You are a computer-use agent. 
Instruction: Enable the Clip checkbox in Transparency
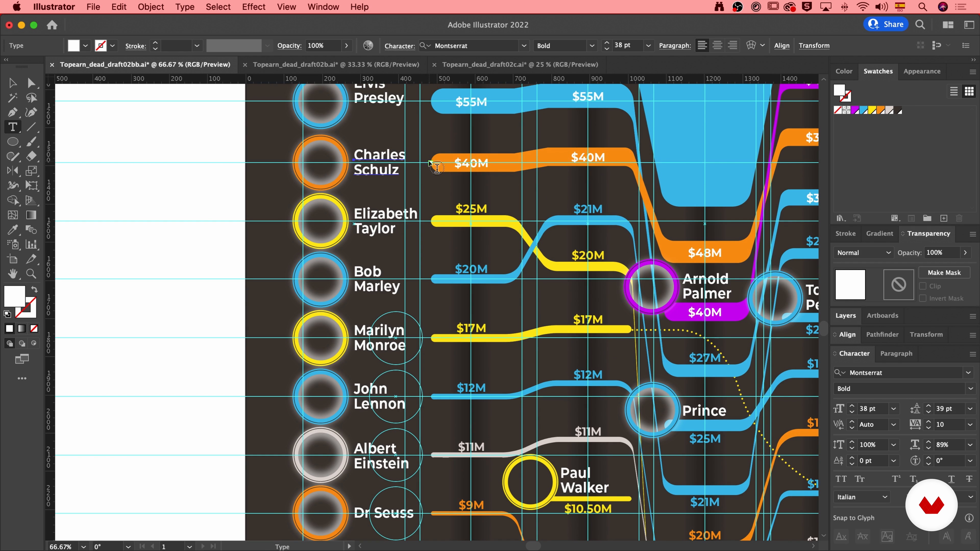click(923, 286)
